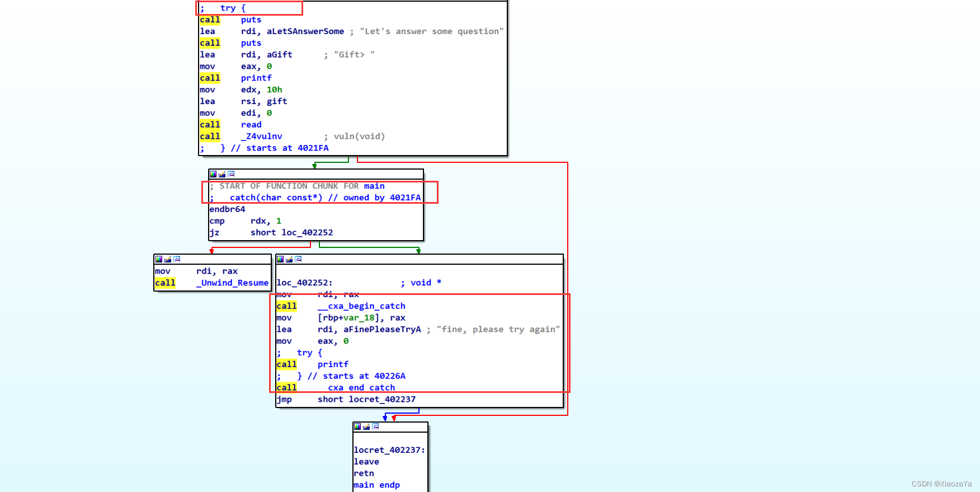Select the aFinePleaseTryA operand
Image resolution: width=980 pixels, height=492 pixels.
381,330
